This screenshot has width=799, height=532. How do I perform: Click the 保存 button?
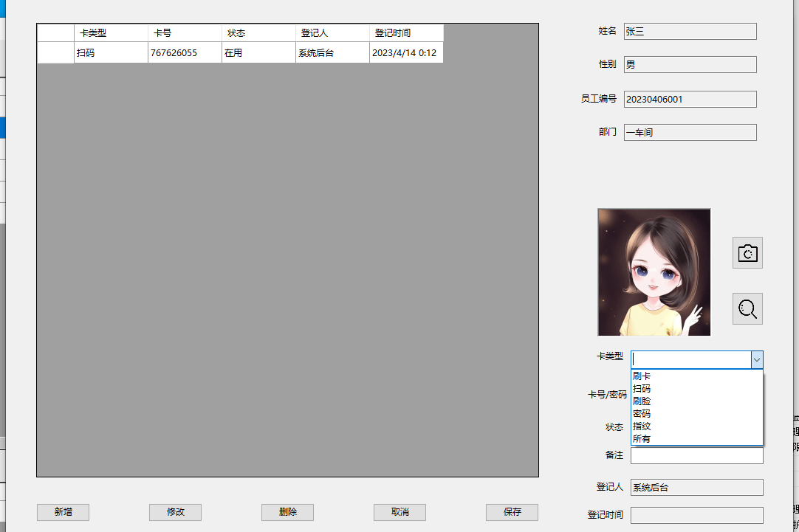point(512,512)
